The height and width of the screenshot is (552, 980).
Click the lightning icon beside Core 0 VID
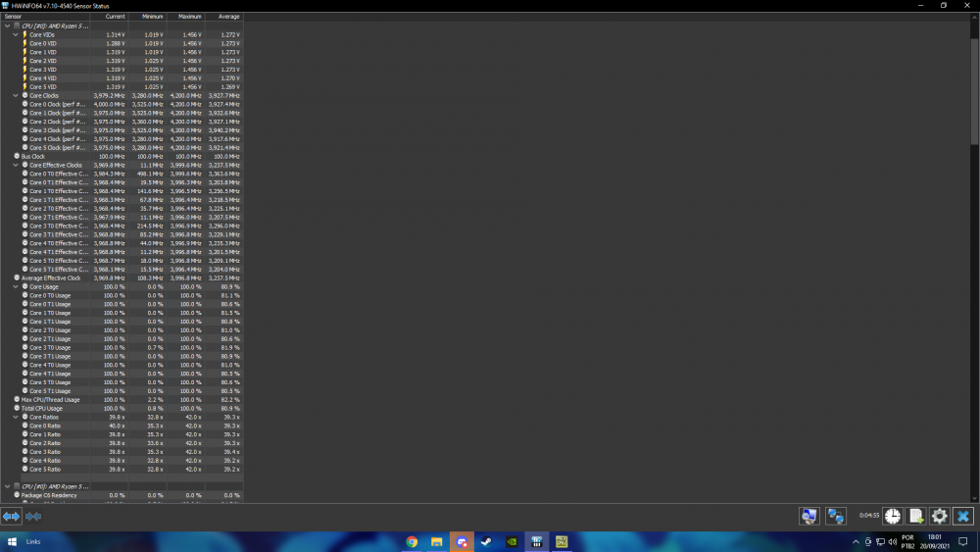tap(25, 44)
